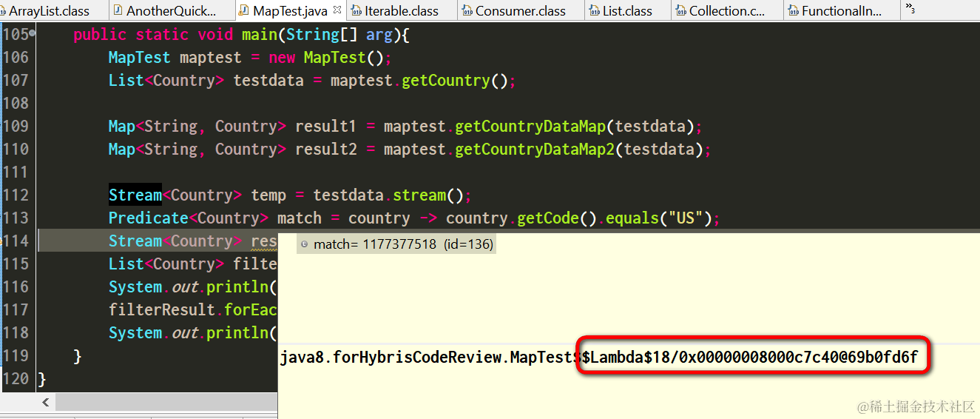Click the 'result1' variable name
The image size is (980, 419).
[x=326, y=126]
